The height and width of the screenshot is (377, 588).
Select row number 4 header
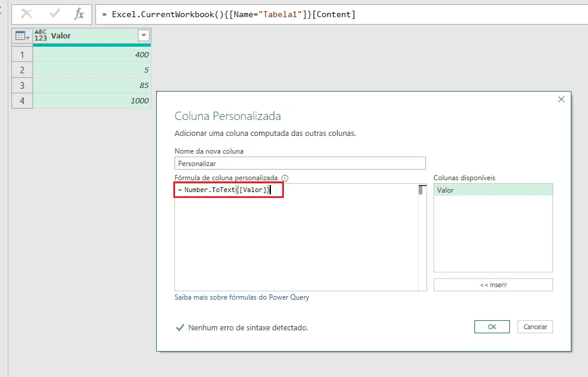tap(22, 101)
